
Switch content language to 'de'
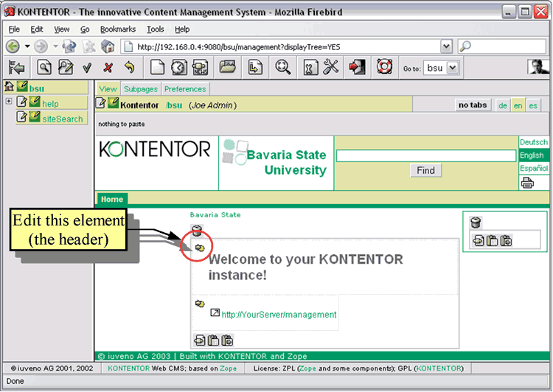(503, 105)
